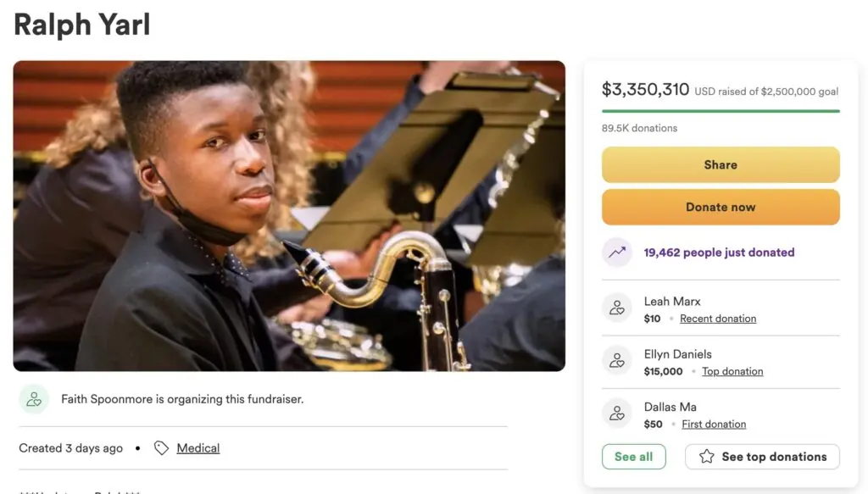Click the 89.5K donations count

click(639, 128)
